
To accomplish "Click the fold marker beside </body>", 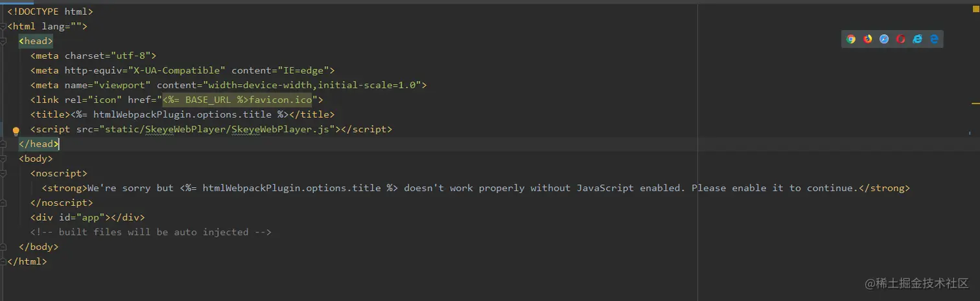I will 3,247.
